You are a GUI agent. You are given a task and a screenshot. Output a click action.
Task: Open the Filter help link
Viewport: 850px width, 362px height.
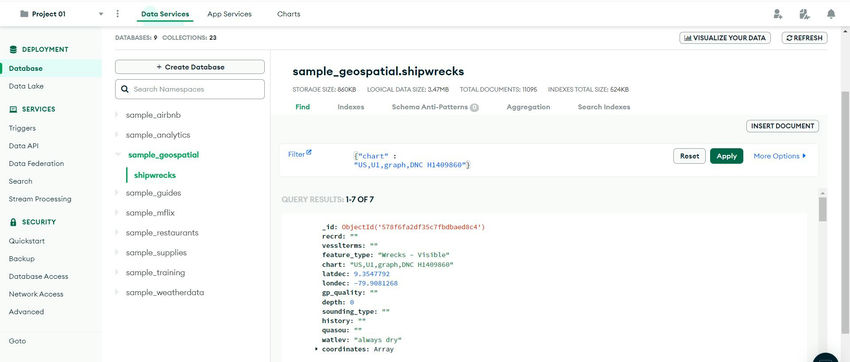pyautogui.click(x=300, y=154)
